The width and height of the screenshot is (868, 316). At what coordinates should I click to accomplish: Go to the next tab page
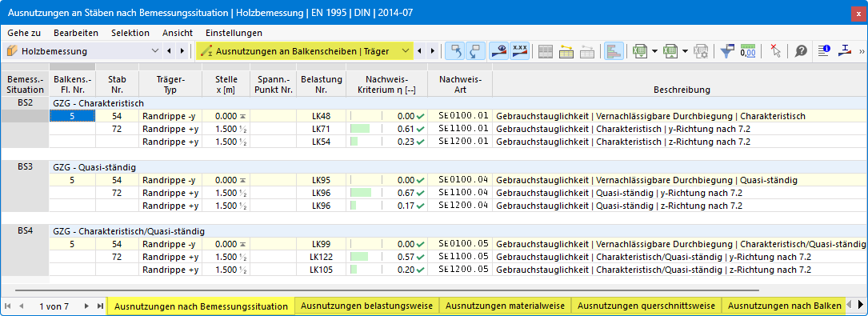pyautogui.click(x=86, y=306)
